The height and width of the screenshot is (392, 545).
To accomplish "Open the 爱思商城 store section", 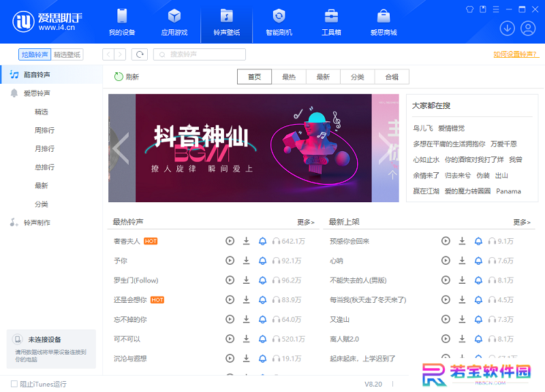I will pyautogui.click(x=384, y=22).
